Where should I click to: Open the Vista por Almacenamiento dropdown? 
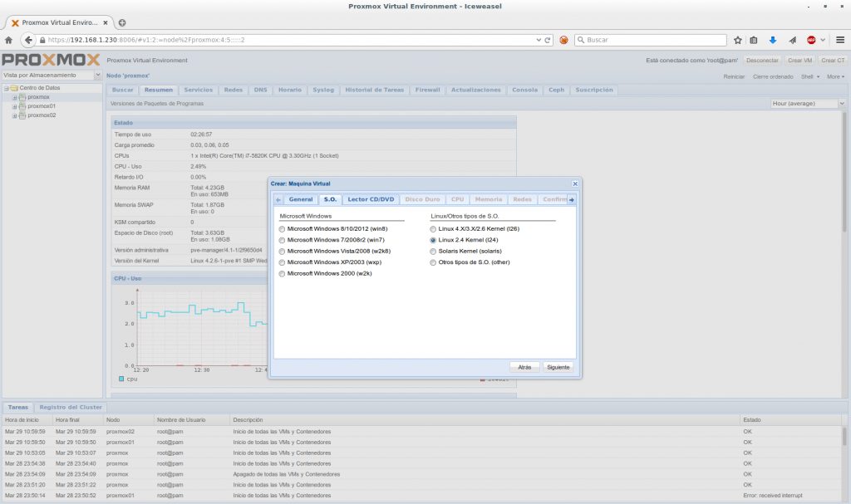coord(98,76)
